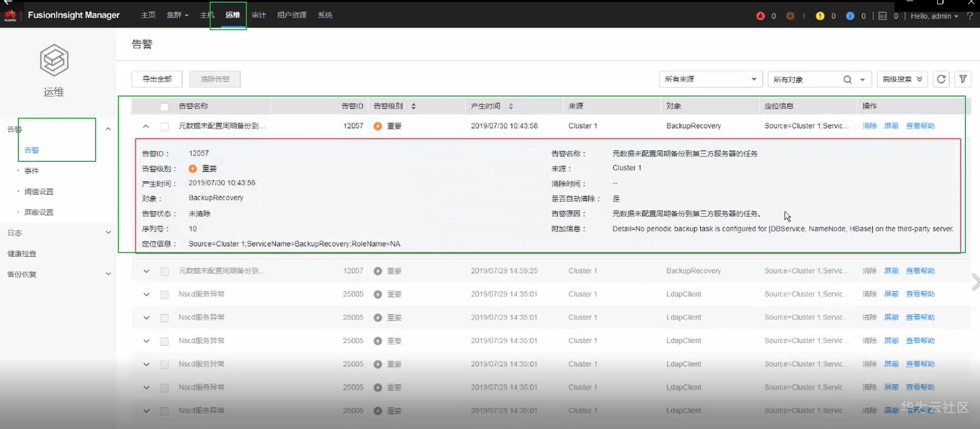Click severity icon in 10:43:58 alarm row

click(x=378, y=126)
